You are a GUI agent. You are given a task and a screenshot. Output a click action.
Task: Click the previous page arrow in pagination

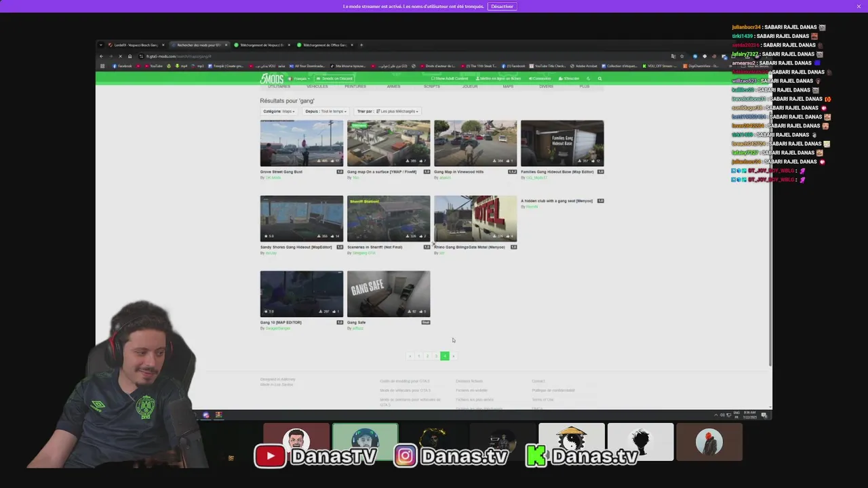point(410,356)
